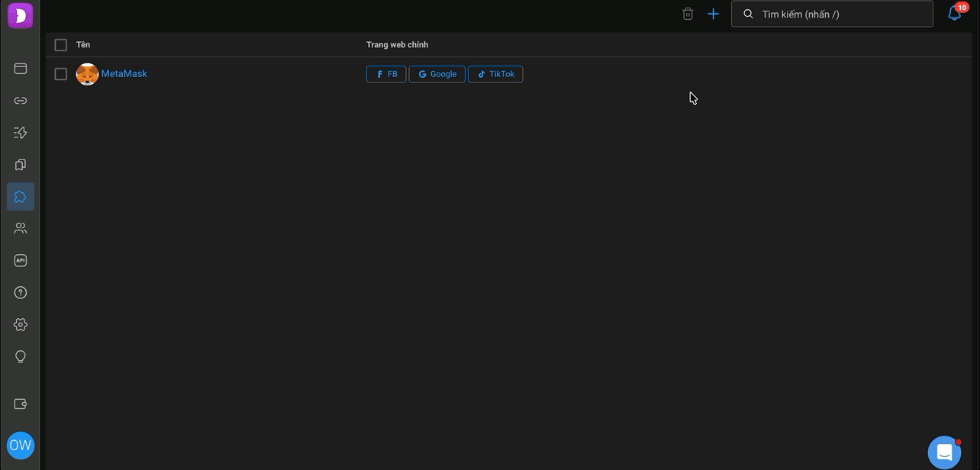
Task: Select the extensions puzzle icon in sidebar
Action: pos(21,197)
